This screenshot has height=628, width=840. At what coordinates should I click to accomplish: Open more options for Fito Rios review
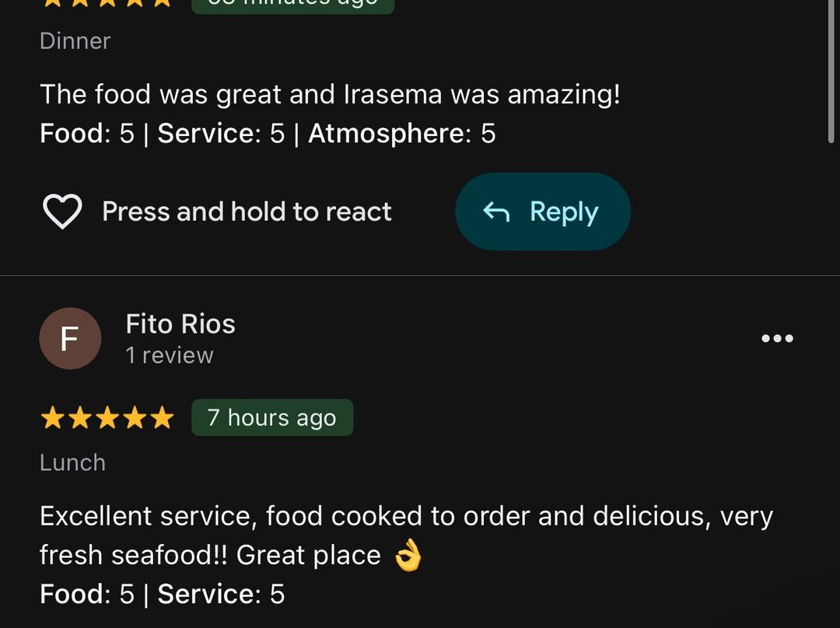pyautogui.click(x=777, y=338)
